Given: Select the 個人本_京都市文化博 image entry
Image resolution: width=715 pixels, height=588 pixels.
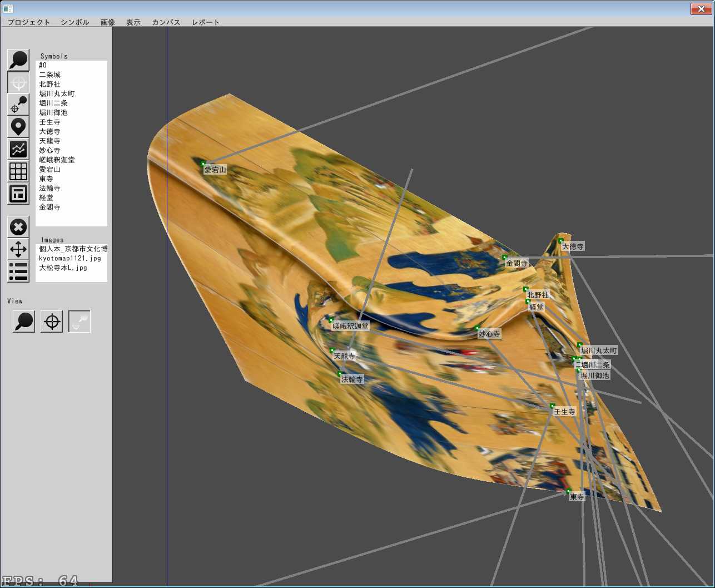Looking at the screenshot, I should 71,249.
